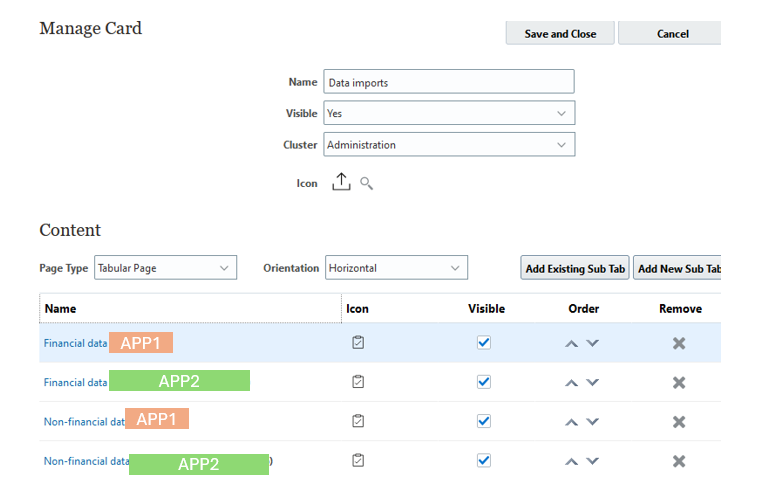Expand the Cluster dropdown showing Administration
773x492 pixels.
click(x=449, y=145)
